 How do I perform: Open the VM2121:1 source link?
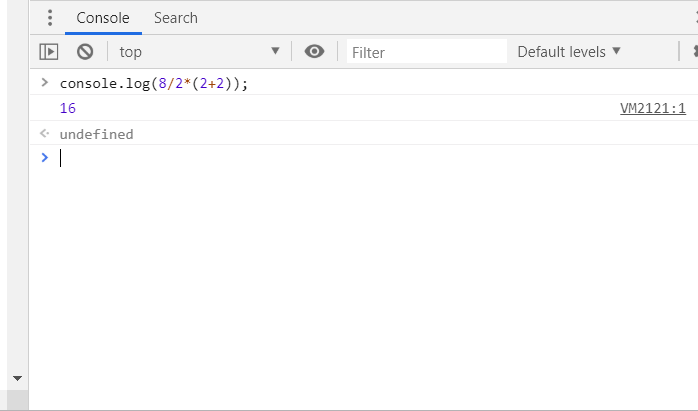click(652, 108)
